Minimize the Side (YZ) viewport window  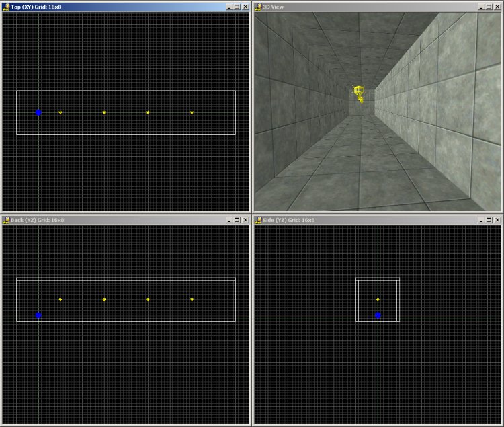480,220
